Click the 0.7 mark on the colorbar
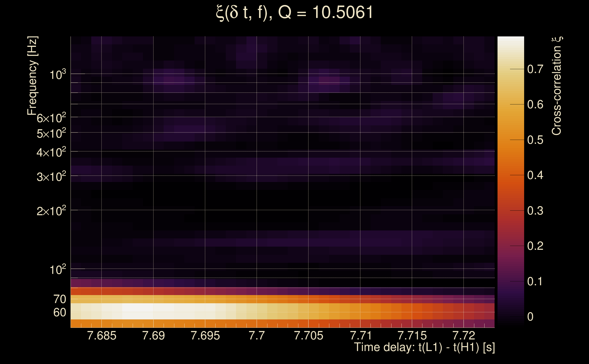 point(535,69)
